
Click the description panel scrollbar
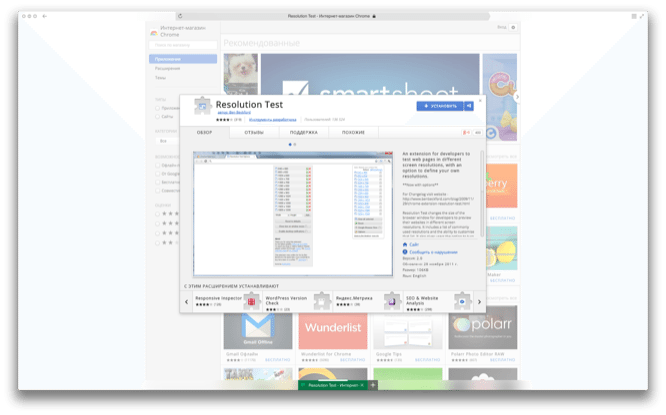(x=482, y=194)
